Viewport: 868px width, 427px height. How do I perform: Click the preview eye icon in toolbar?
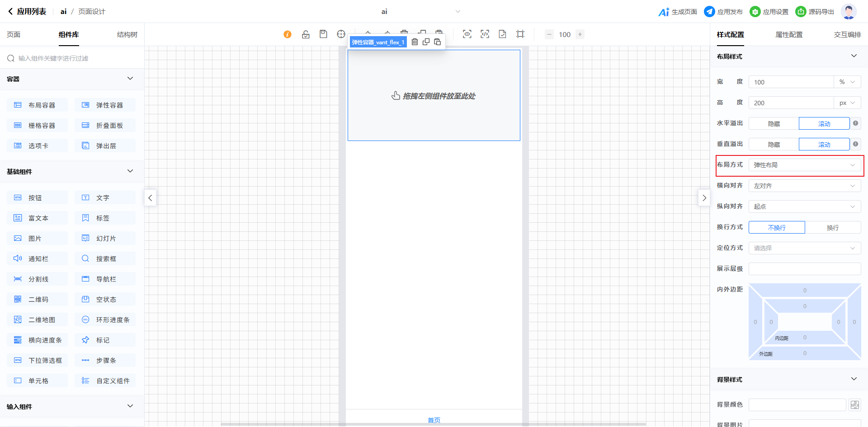(467, 34)
